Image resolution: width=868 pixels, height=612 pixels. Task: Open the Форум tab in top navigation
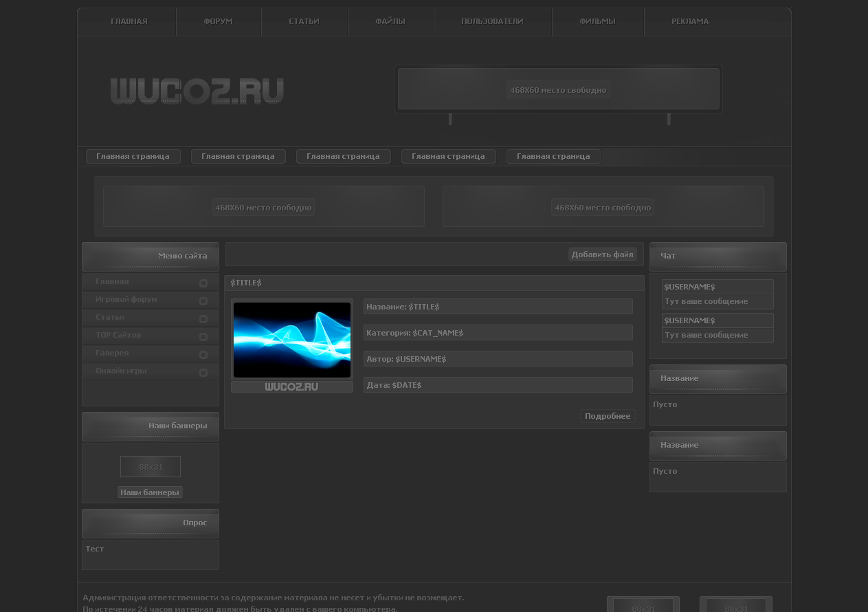pyautogui.click(x=218, y=21)
